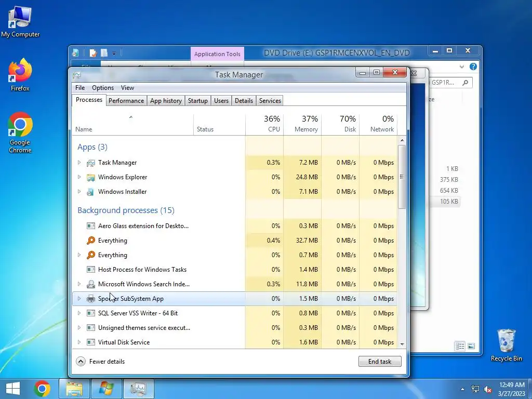Open the View menu in Task Manager
Viewport: 532px width, 399px height.
[x=128, y=88]
